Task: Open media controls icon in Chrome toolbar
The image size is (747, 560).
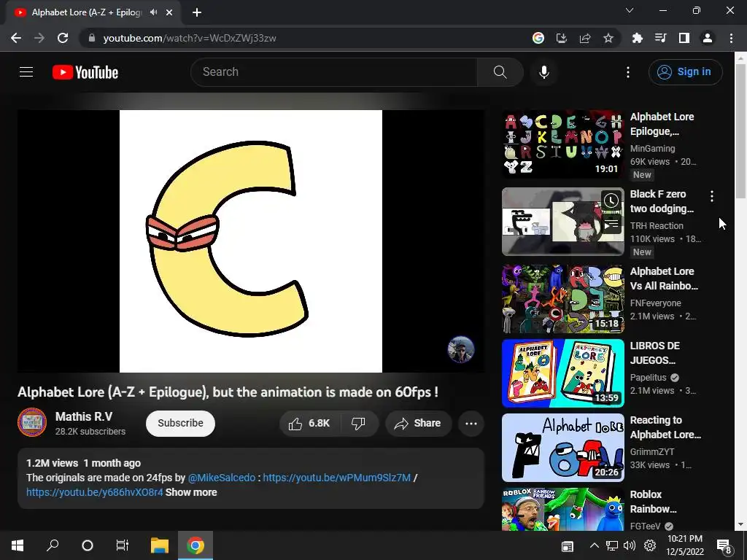Action: [661, 38]
